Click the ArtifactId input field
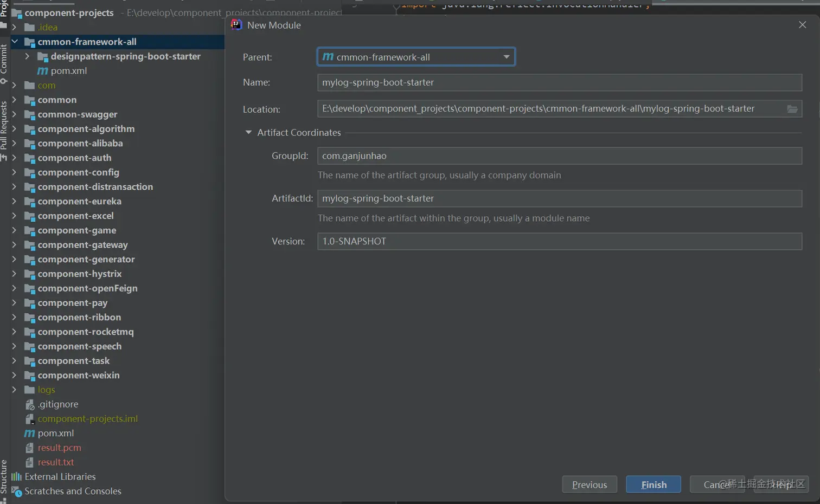This screenshot has height=504, width=820. (x=560, y=199)
